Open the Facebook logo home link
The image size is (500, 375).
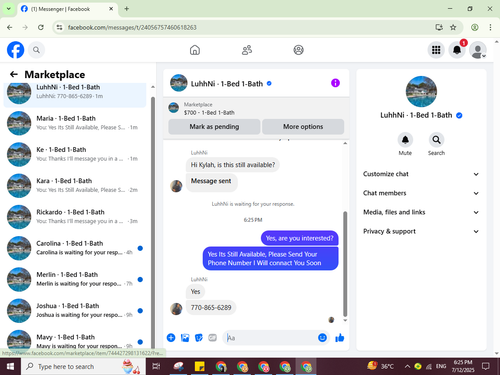(15, 50)
